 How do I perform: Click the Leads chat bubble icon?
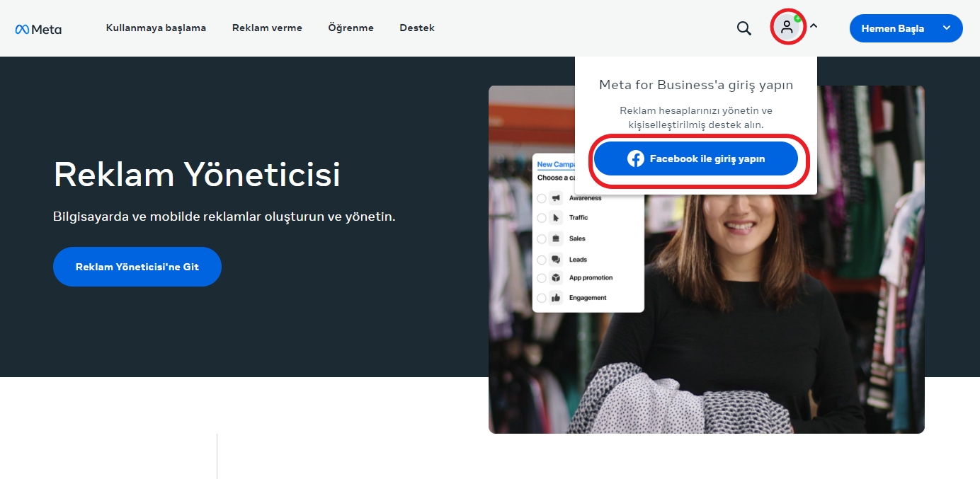click(556, 260)
